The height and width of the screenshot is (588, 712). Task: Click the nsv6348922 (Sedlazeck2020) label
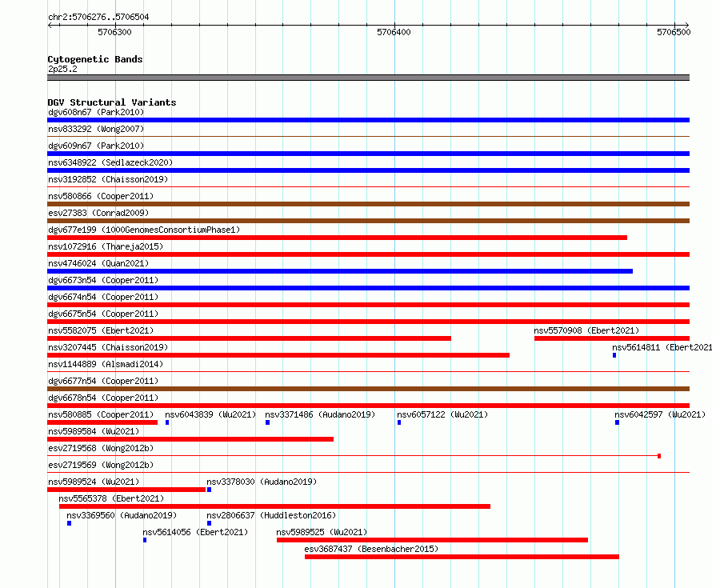[110, 162]
